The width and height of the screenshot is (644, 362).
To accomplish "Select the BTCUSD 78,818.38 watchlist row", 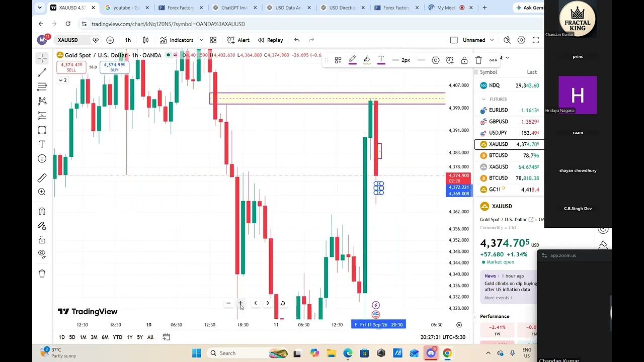I will point(509,178).
